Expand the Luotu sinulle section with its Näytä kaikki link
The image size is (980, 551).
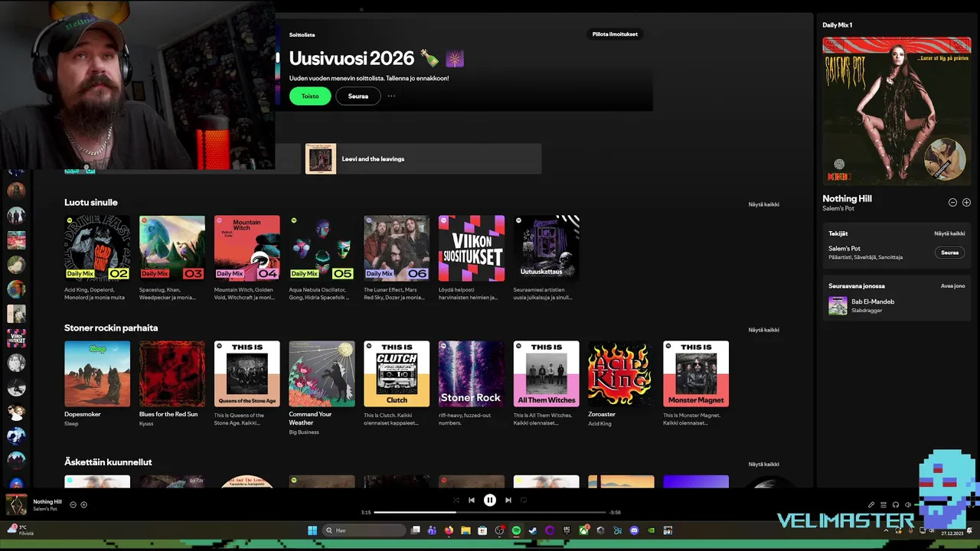coord(763,204)
